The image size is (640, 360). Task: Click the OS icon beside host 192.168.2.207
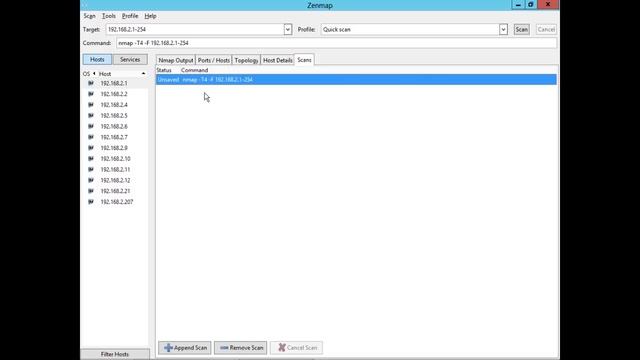pos(91,202)
